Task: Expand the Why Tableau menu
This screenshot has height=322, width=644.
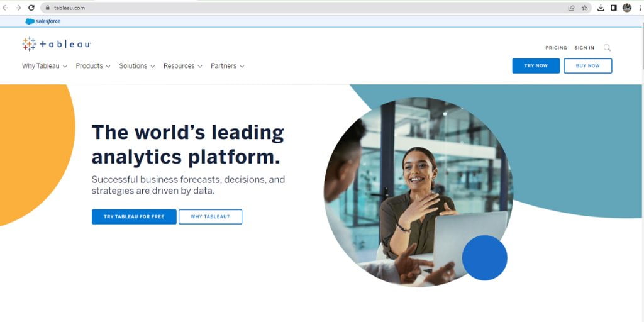Action: [45, 65]
